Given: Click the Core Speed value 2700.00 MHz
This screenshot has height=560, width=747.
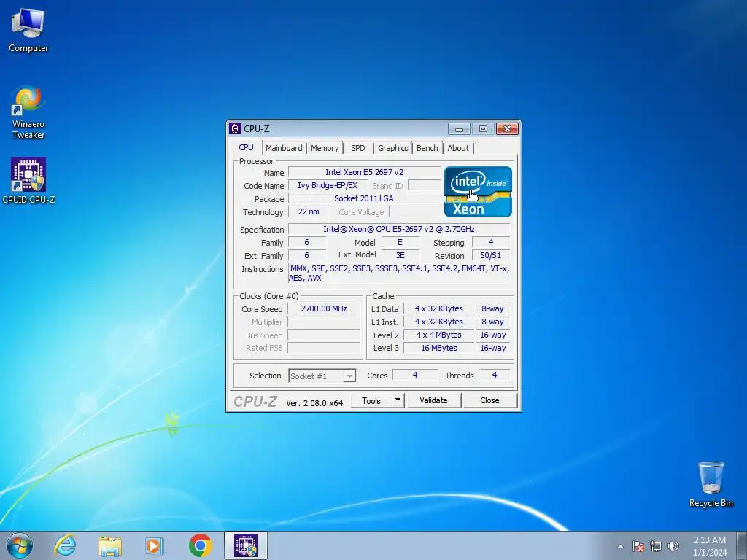Looking at the screenshot, I should tap(324, 308).
